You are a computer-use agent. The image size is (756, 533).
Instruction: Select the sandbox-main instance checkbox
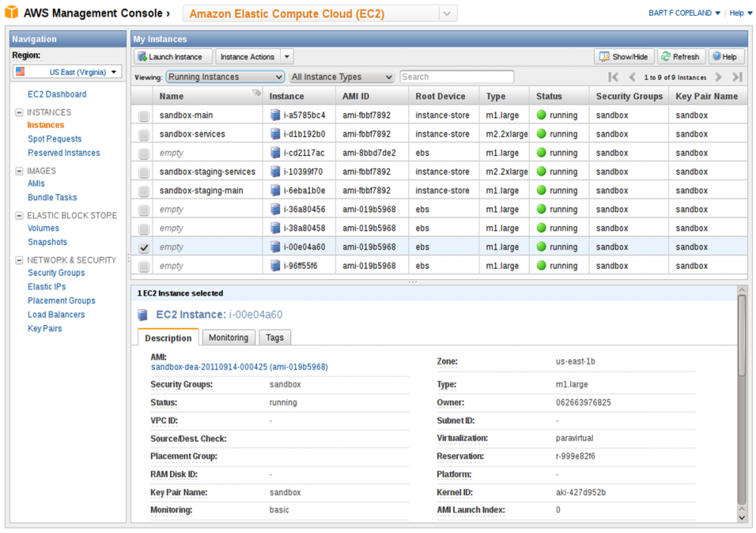[x=144, y=116]
